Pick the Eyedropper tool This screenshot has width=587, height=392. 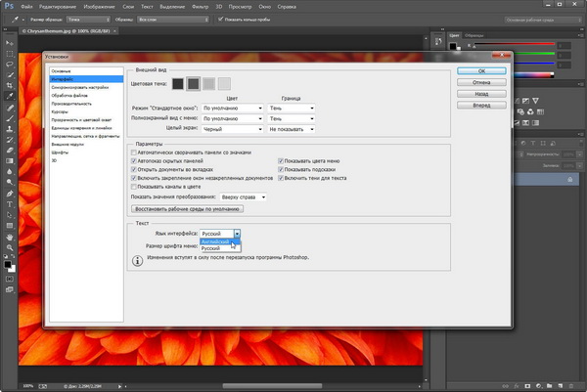(9, 97)
